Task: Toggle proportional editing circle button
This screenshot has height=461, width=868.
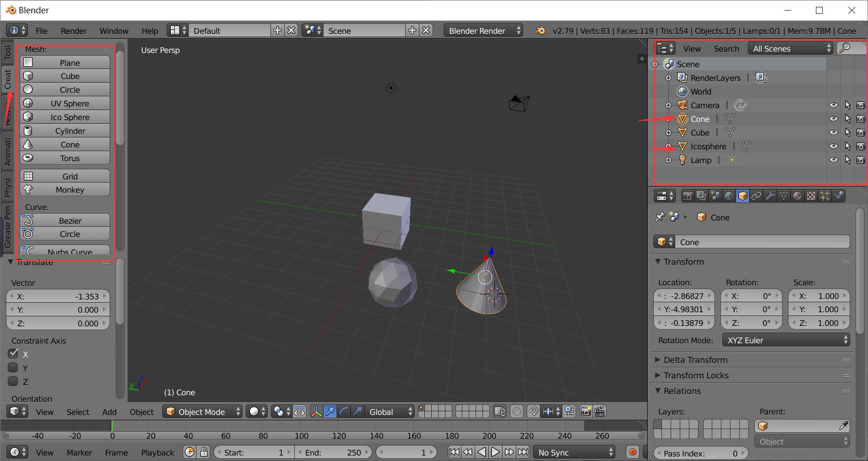Action: [517, 412]
